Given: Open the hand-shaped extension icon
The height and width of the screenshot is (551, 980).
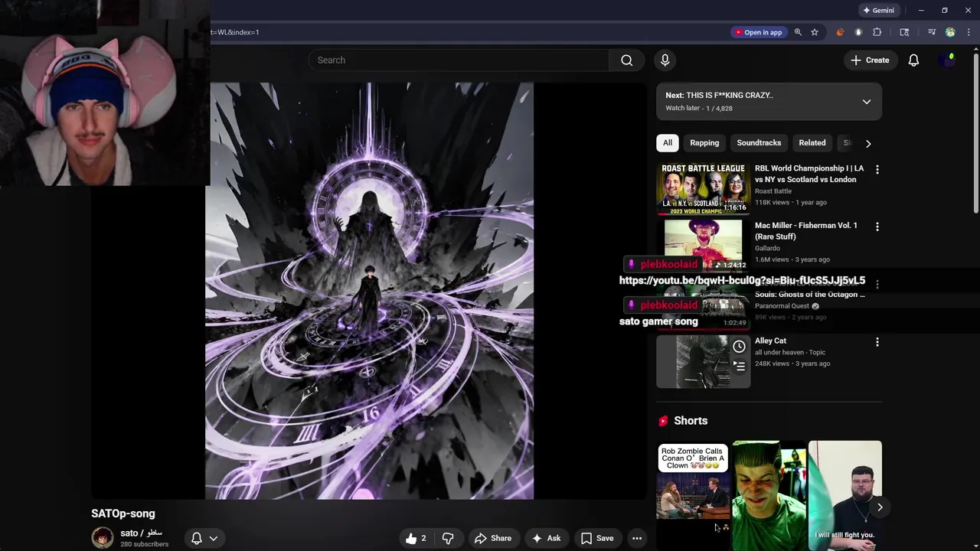Looking at the screenshot, I should (x=858, y=32).
